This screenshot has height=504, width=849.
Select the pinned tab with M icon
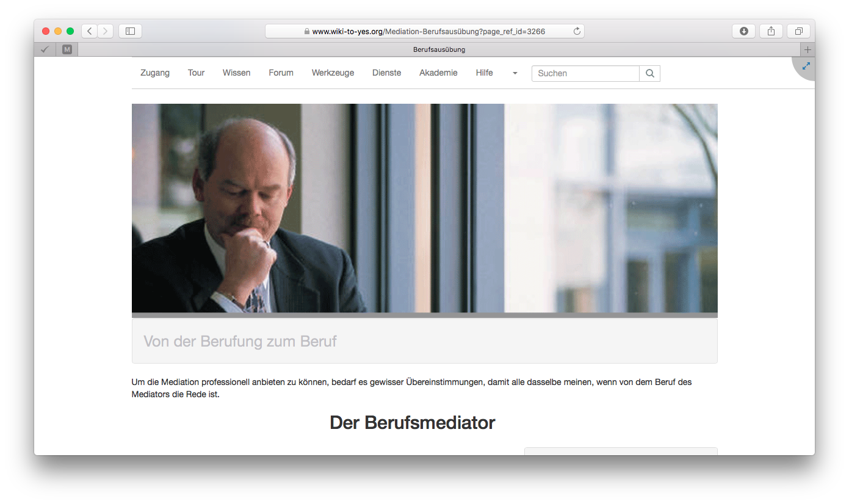click(67, 49)
